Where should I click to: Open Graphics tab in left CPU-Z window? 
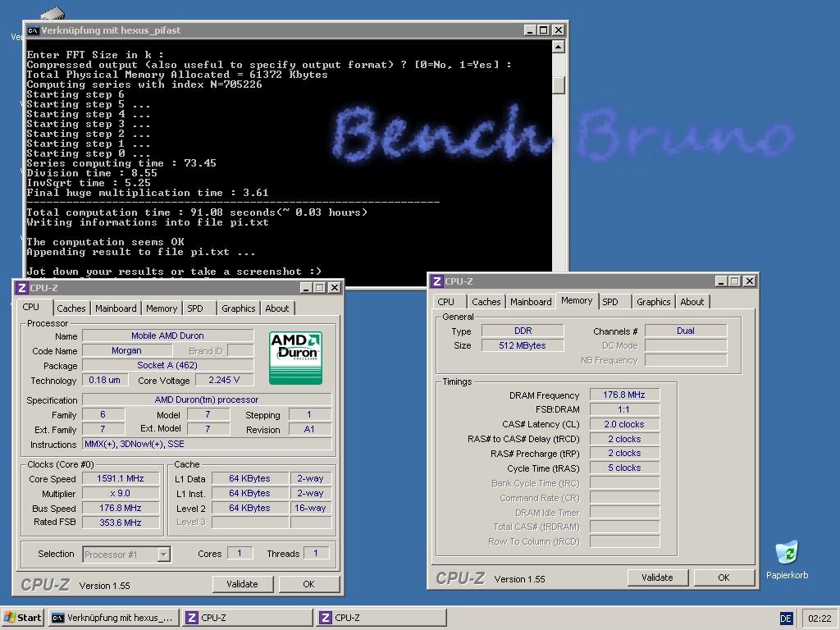[239, 308]
